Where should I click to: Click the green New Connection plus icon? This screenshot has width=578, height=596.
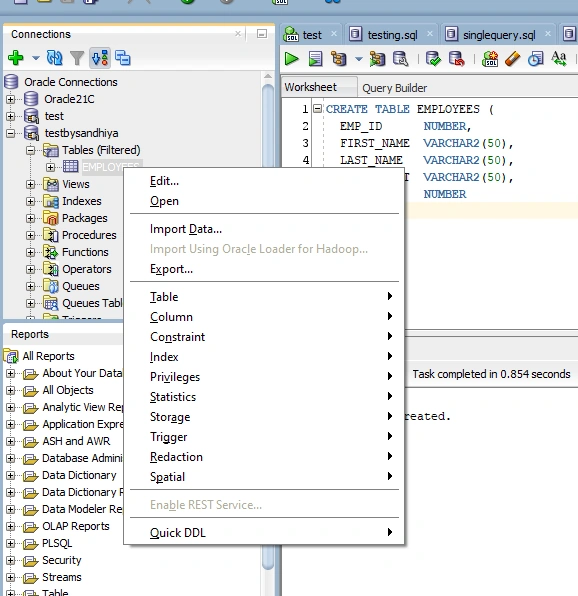(16, 58)
